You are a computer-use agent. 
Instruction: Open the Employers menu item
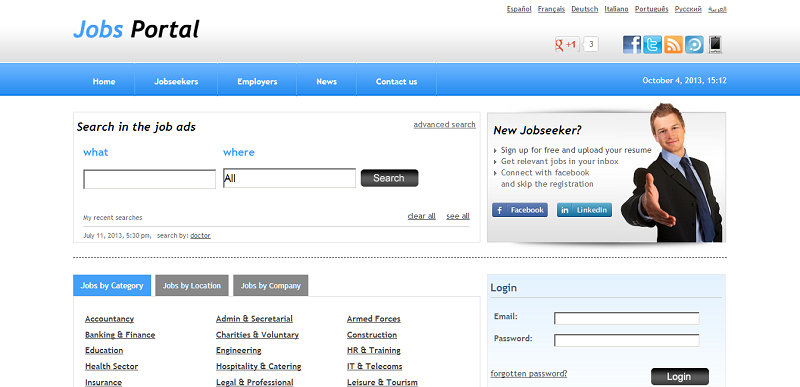[257, 82]
